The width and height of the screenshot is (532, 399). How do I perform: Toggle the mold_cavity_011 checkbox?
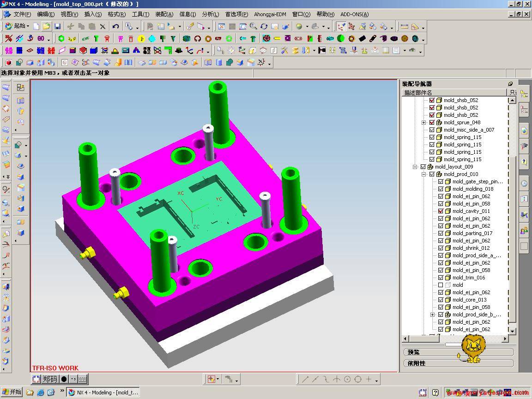[x=441, y=211]
